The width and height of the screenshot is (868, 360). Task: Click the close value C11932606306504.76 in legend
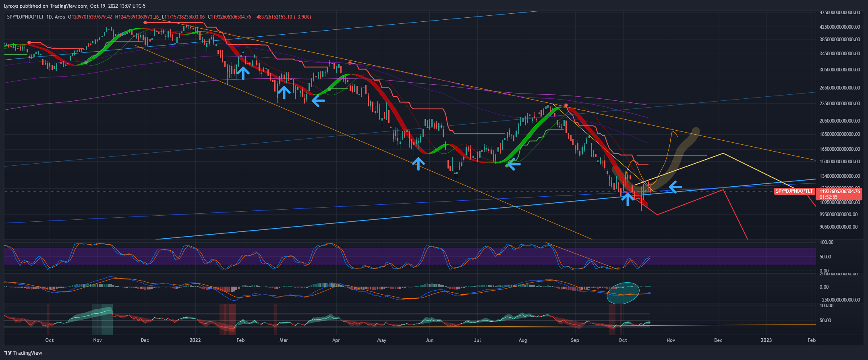coord(230,17)
